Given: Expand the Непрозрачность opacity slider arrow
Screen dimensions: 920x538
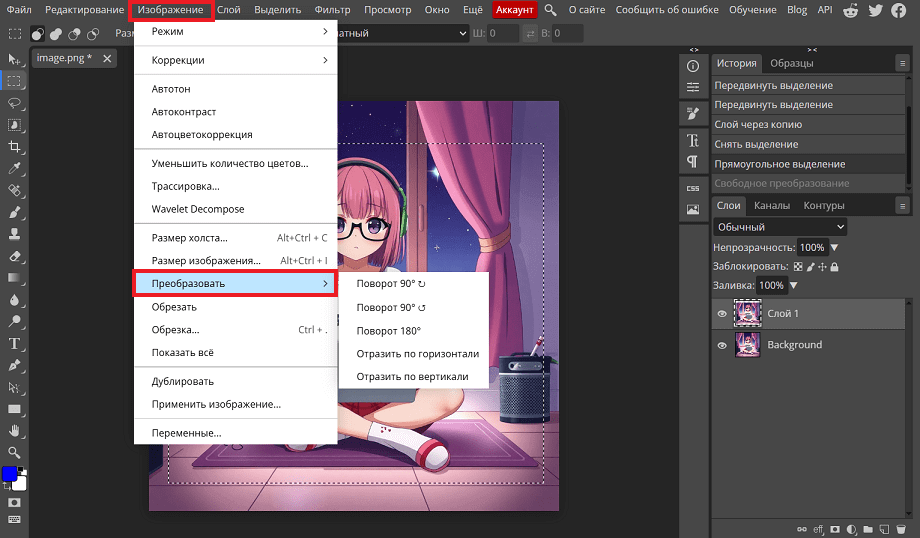Looking at the screenshot, I should click(x=835, y=247).
